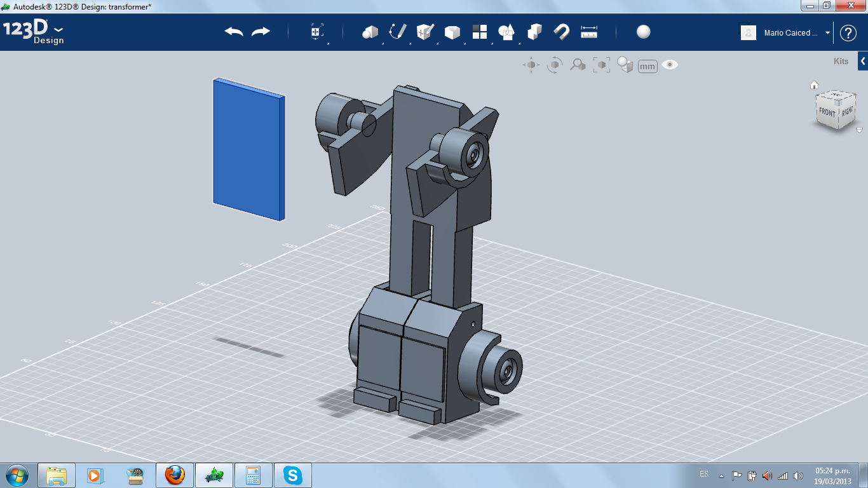Show hidden system tray icons

pos(721,475)
